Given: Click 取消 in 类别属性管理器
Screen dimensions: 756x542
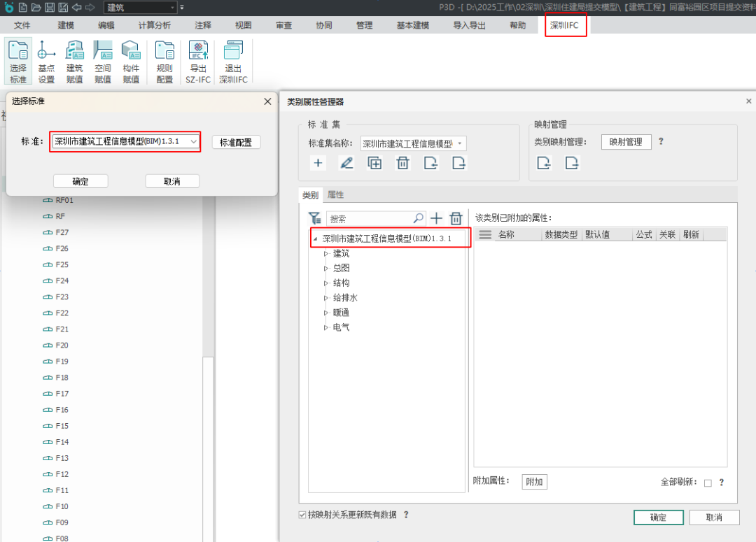Looking at the screenshot, I should click(714, 518).
